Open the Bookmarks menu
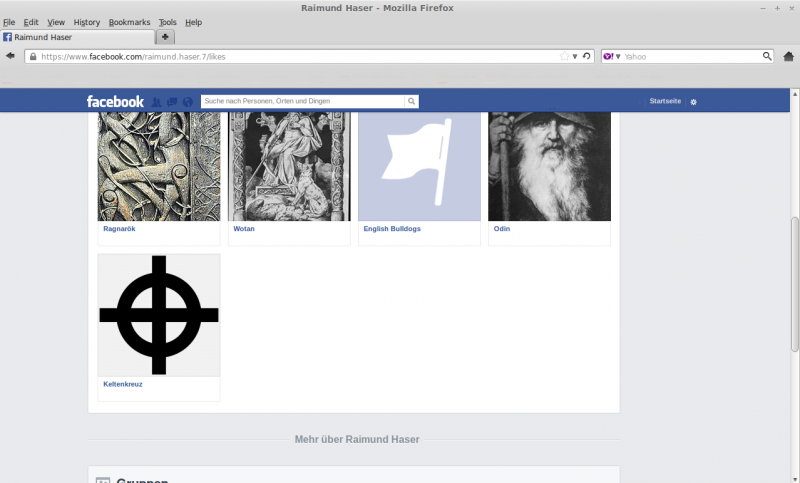This screenshot has height=483, width=800. click(130, 22)
